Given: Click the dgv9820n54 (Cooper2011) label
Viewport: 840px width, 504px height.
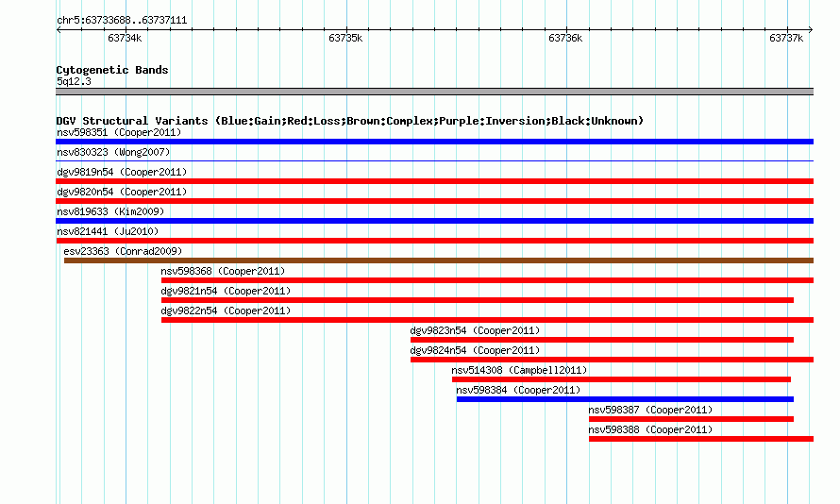Looking at the screenshot, I should (x=122, y=192).
